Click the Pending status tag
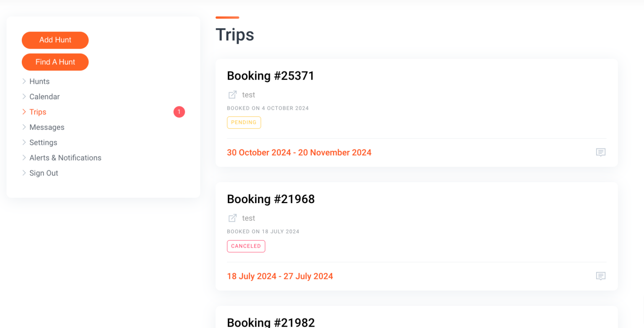This screenshot has height=328, width=644. (x=244, y=122)
